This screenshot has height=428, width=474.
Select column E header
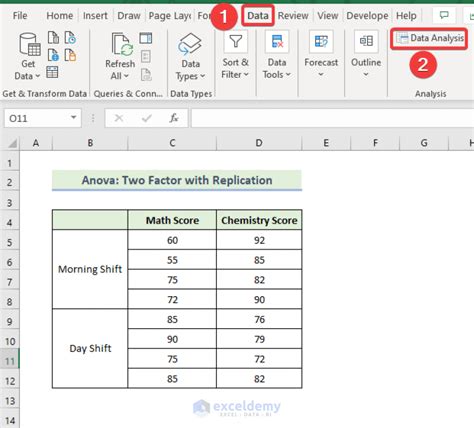326,143
